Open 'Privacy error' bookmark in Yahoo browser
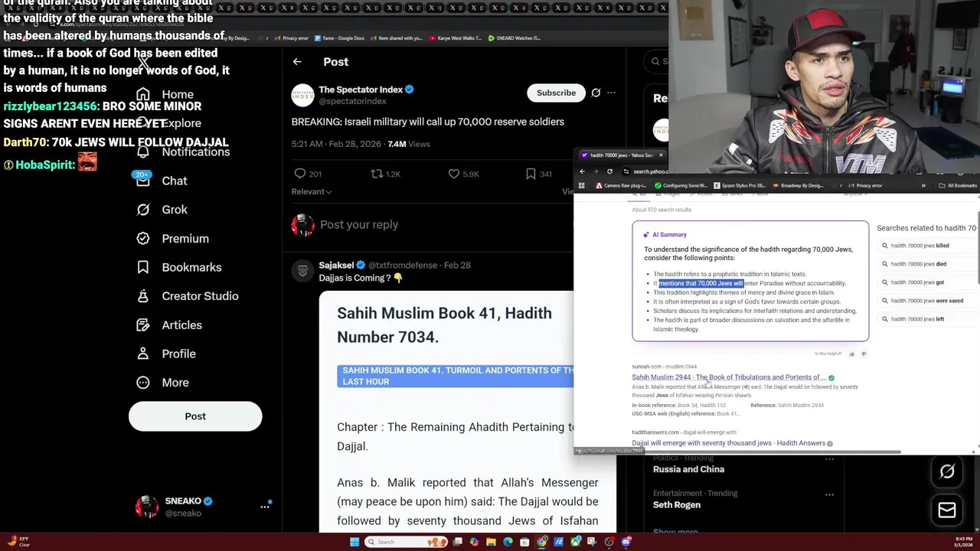This screenshot has height=551, width=980. tap(864, 186)
